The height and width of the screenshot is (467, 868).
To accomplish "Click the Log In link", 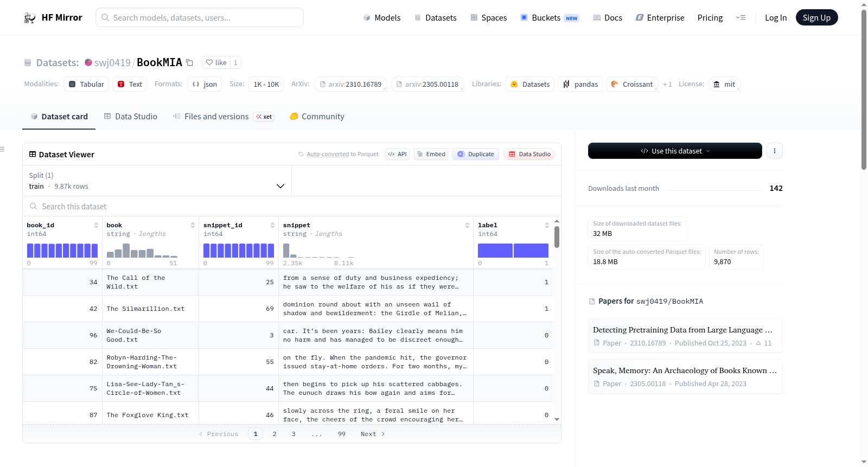I will [x=776, y=18].
